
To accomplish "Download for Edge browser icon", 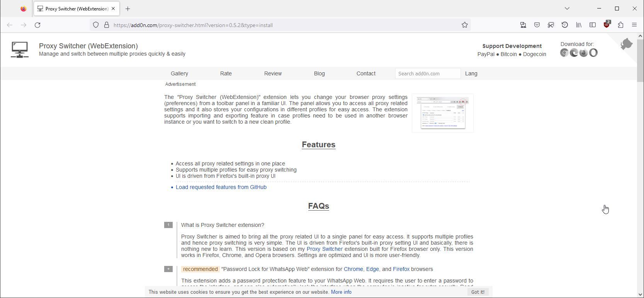I will (x=574, y=53).
